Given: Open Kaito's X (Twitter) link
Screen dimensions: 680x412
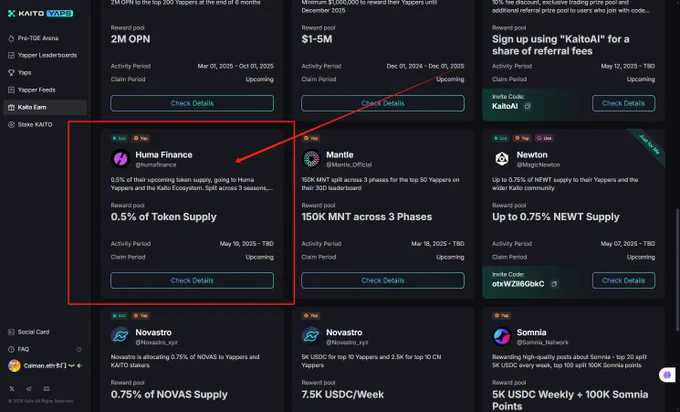Looking at the screenshot, I should coord(12,389).
